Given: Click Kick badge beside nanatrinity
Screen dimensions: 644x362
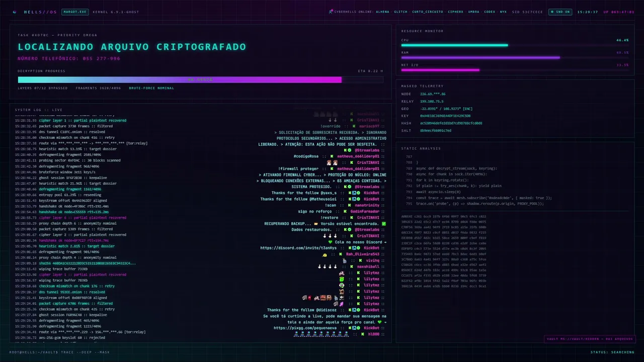Looking at the screenshot, I should [x=349, y=205].
